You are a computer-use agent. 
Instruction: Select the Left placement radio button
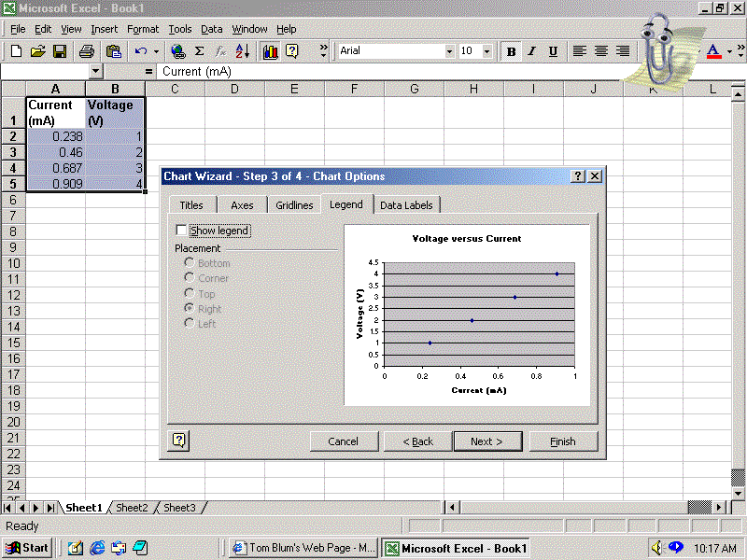coord(190,323)
